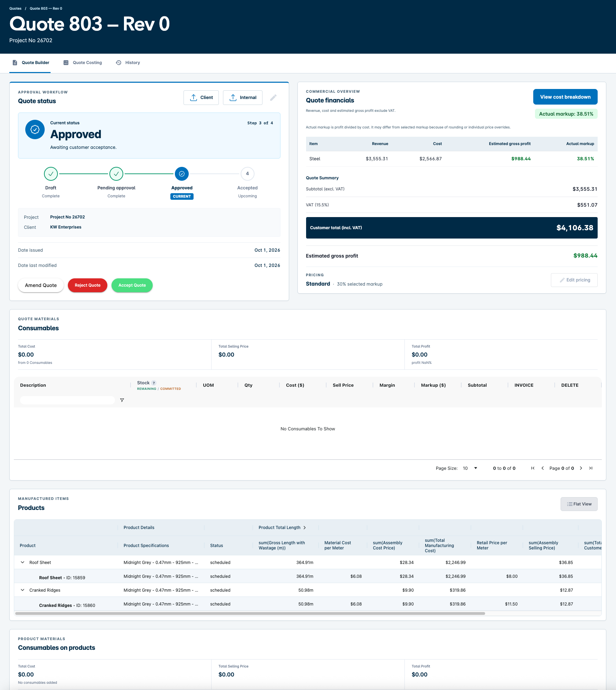Click the Description filter input field
This screenshot has height=690, width=616.
[68, 400]
